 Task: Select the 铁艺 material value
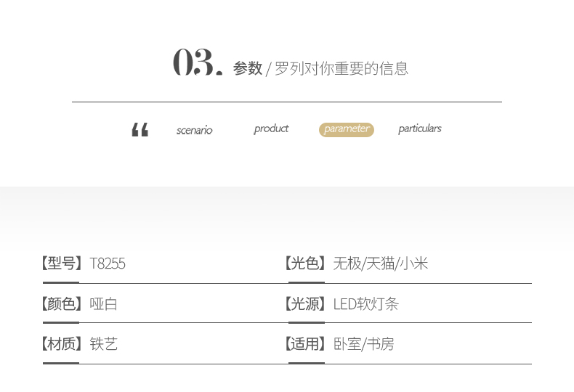tap(103, 343)
